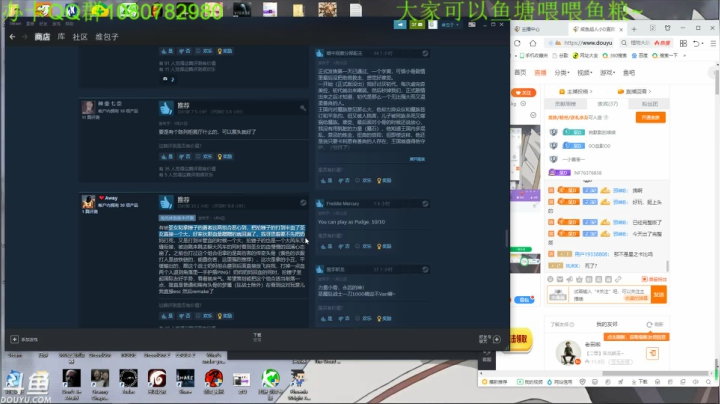The width and height of the screenshot is (720, 404).
Task: Close the active Douyu browser tab
Action: (x=621, y=29)
